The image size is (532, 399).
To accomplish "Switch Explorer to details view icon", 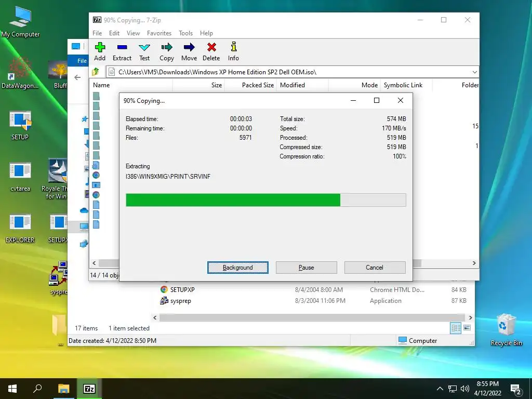I will pos(455,328).
